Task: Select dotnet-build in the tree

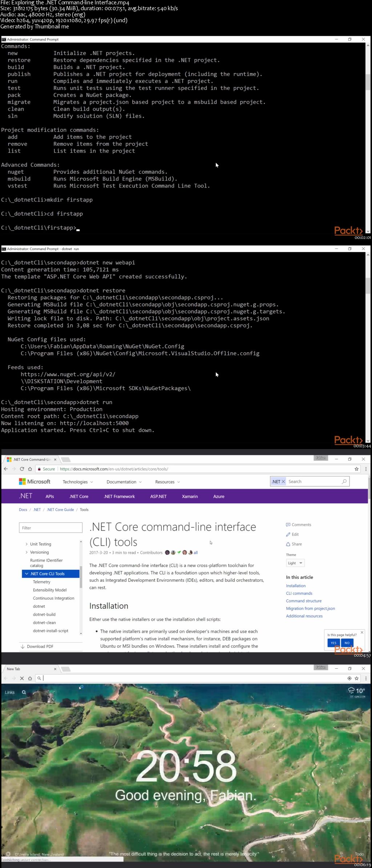Action: (44, 615)
